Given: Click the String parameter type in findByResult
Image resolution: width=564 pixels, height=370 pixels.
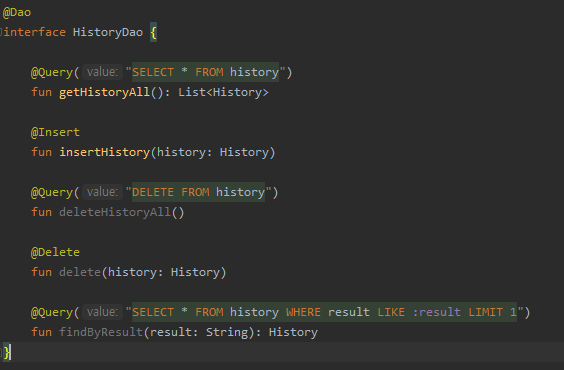Looking at the screenshot, I should tap(227, 332).
